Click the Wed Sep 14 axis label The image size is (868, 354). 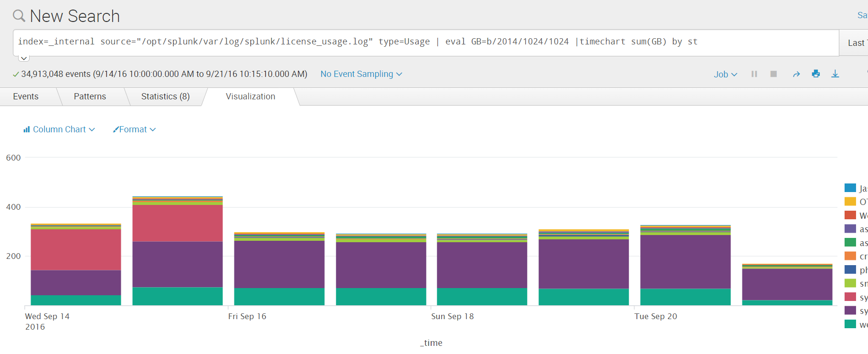pyautogui.click(x=47, y=316)
